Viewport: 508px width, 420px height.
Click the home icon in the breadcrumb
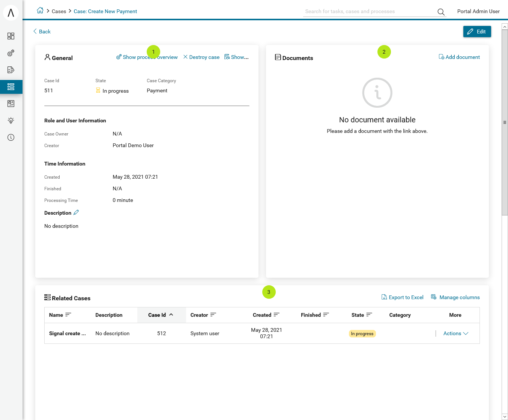40,11
